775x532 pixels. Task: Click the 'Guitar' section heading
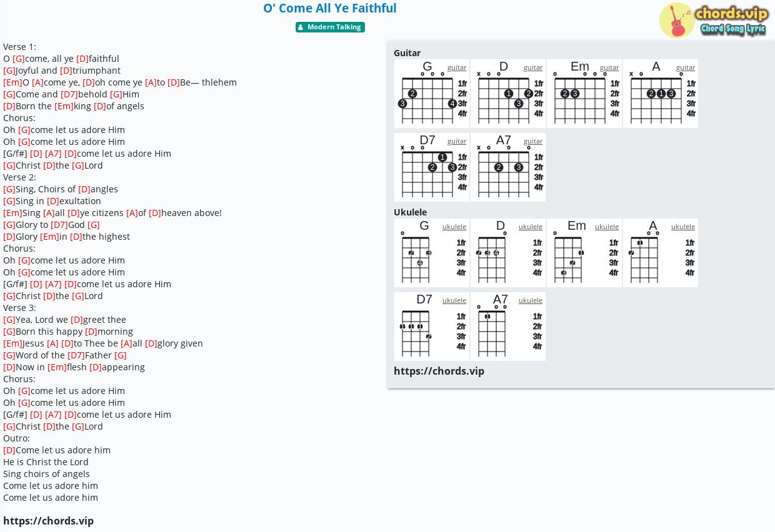click(x=407, y=53)
